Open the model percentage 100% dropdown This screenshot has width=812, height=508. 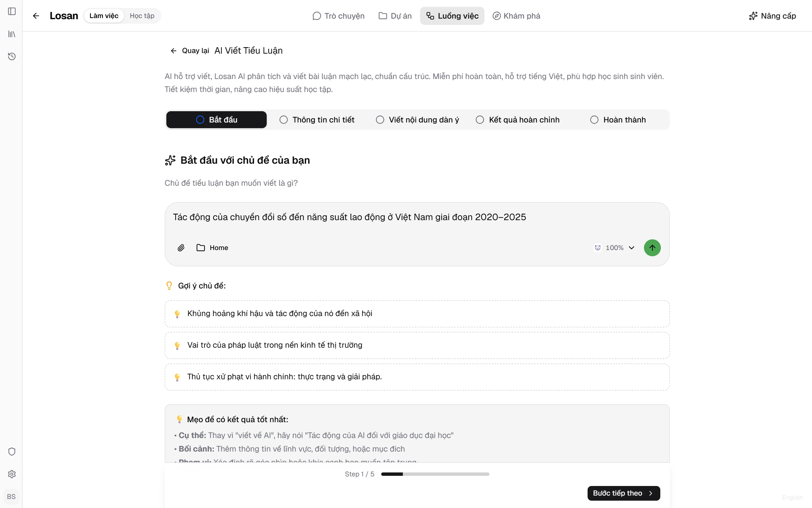[x=614, y=248]
